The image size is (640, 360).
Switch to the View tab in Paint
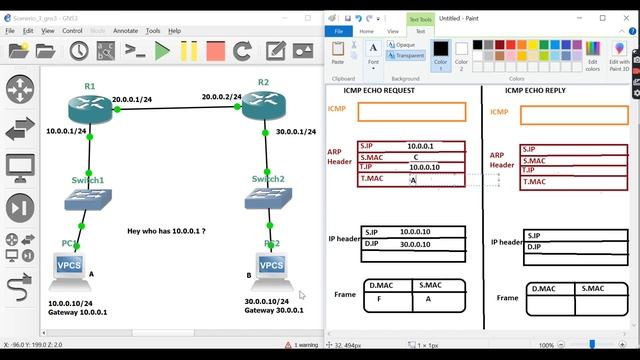393,31
